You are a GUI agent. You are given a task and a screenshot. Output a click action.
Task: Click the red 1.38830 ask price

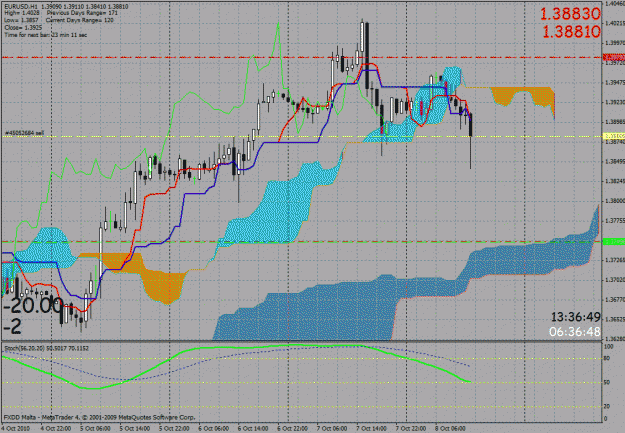[570, 14]
